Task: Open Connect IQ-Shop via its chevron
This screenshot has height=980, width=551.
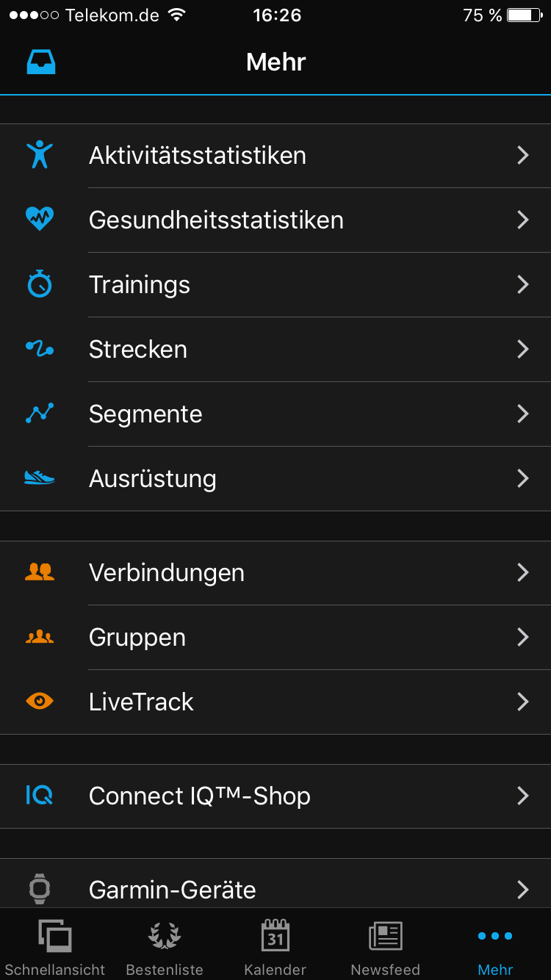Action: click(x=522, y=796)
